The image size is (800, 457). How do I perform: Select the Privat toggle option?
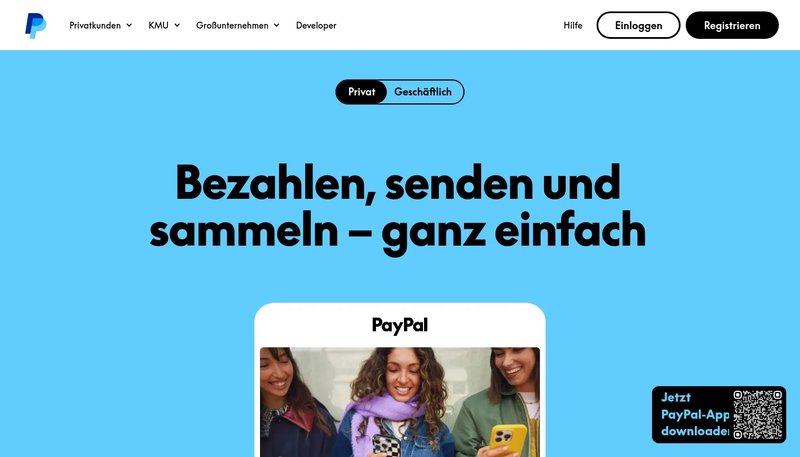pyautogui.click(x=361, y=92)
